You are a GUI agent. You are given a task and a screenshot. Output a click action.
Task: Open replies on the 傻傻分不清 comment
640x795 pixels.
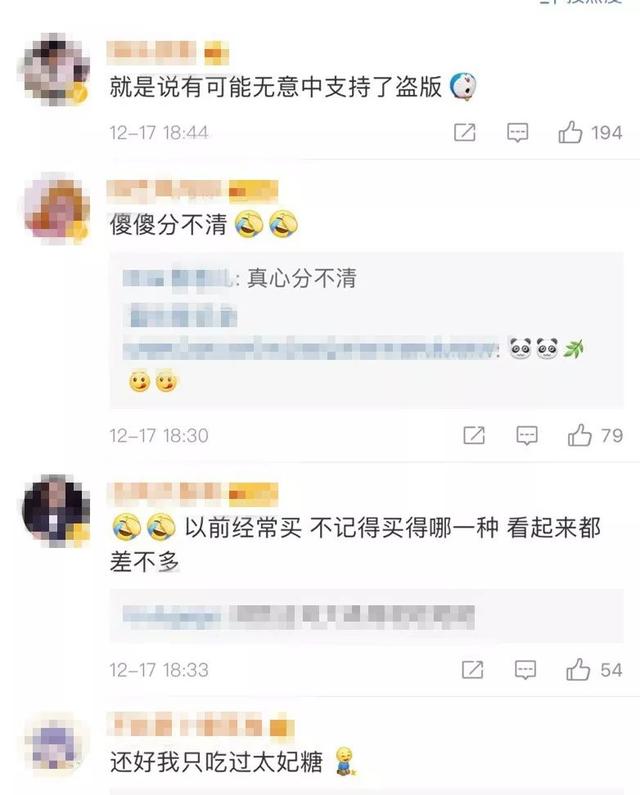click(527, 436)
